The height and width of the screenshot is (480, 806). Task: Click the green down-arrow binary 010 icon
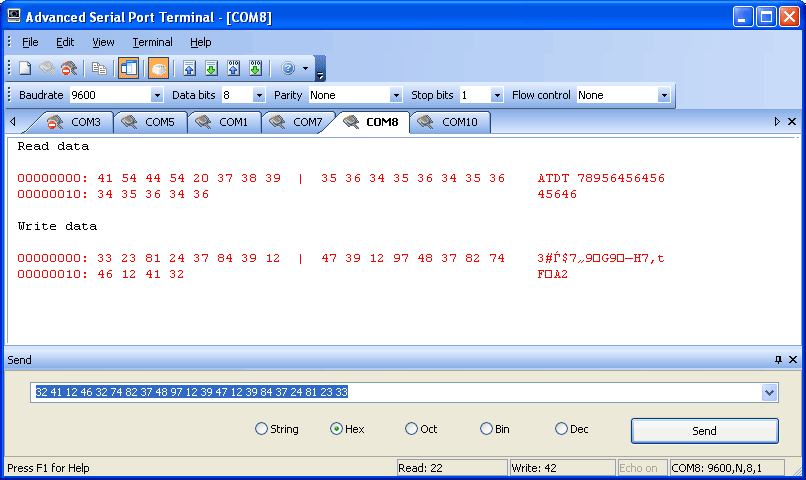[255, 68]
